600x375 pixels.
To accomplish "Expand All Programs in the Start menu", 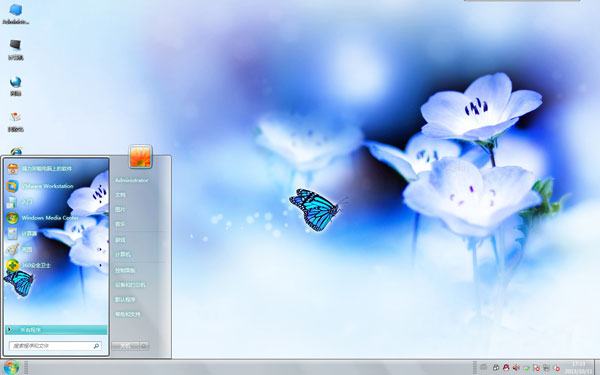I will (56, 329).
